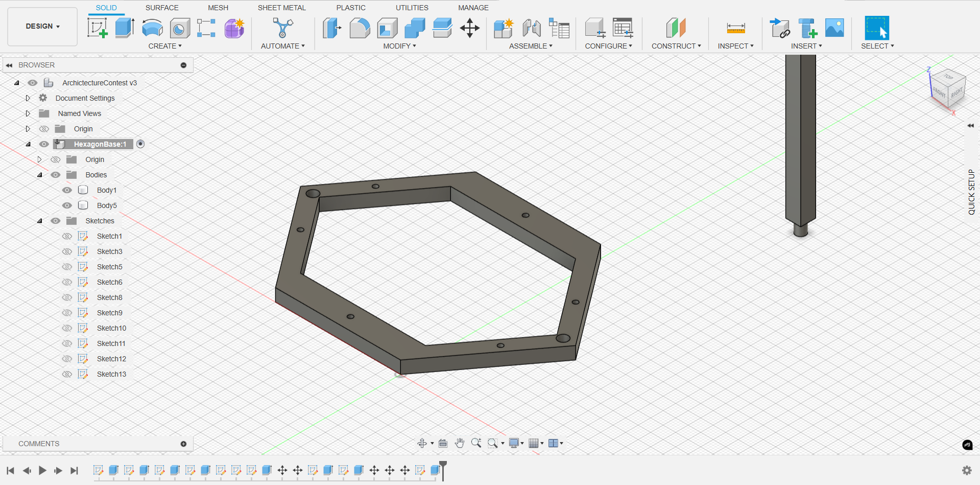The image size is (980, 485).
Task: Hide the HexagonBase:1 component
Action: tap(44, 144)
